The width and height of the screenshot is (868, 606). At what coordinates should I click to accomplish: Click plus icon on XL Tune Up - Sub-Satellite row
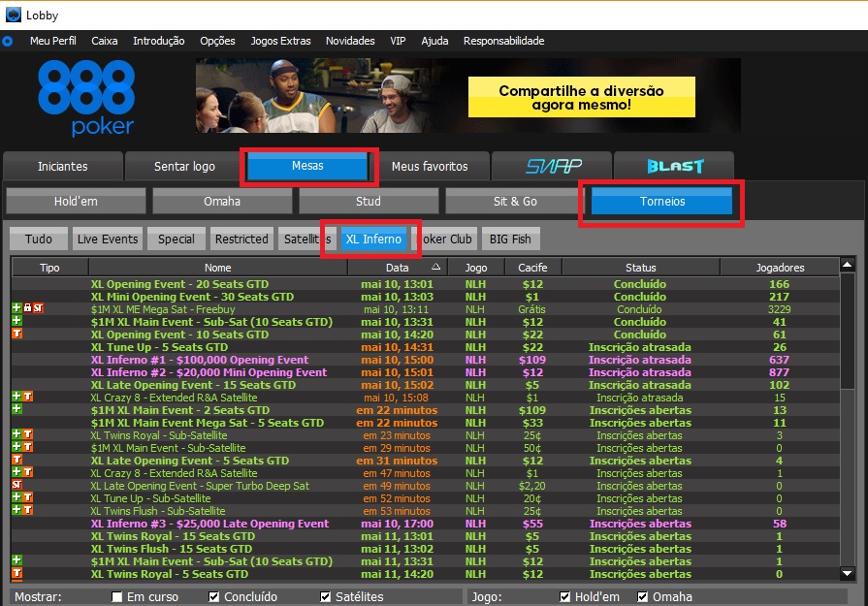(16, 497)
